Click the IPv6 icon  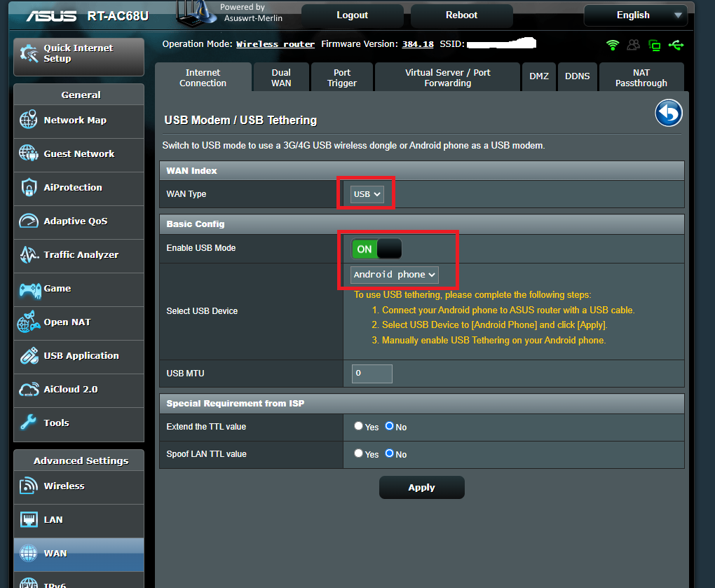point(28,583)
